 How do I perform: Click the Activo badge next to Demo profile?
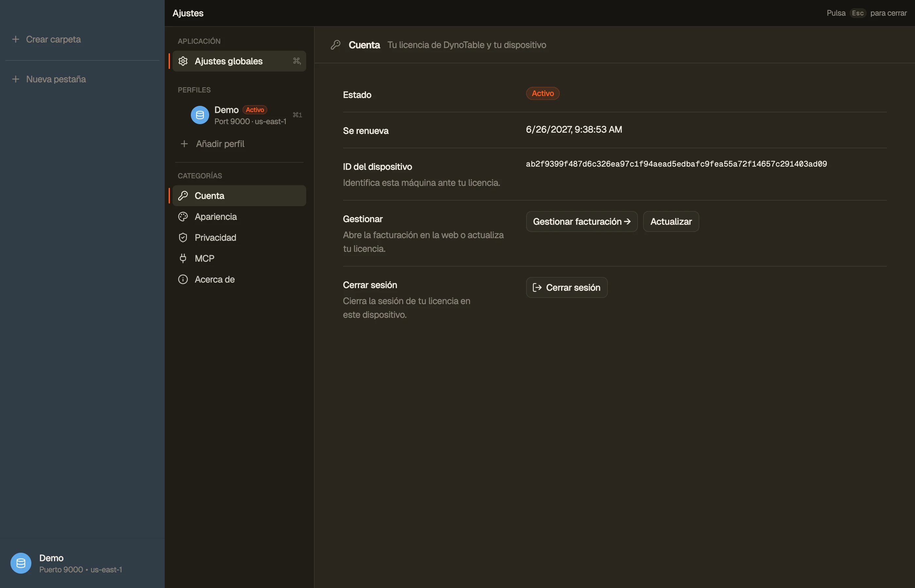tap(255, 110)
